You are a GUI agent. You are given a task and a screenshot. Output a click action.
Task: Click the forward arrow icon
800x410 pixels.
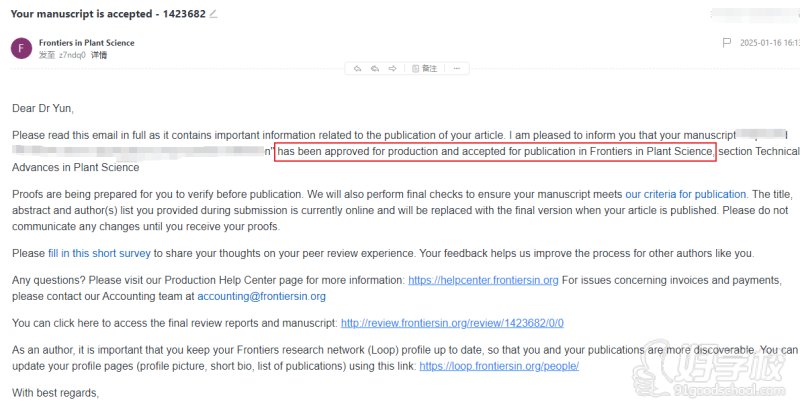(392, 68)
